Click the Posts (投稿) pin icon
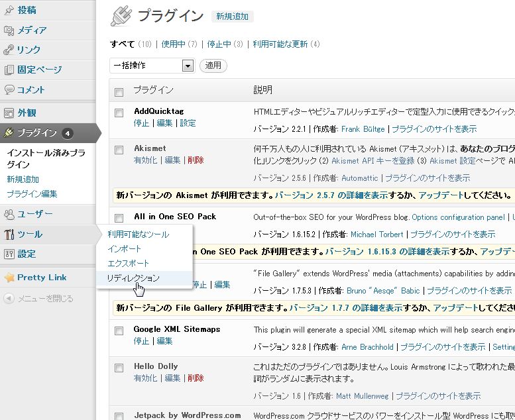The height and width of the screenshot is (420, 515). (9, 10)
